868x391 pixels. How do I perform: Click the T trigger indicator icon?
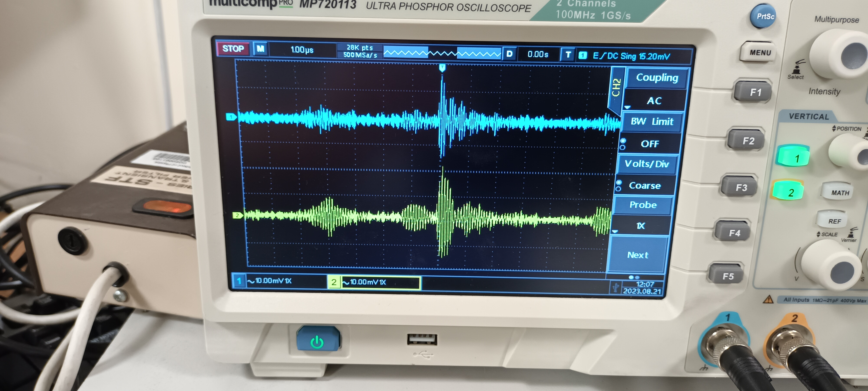[x=568, y=55]
